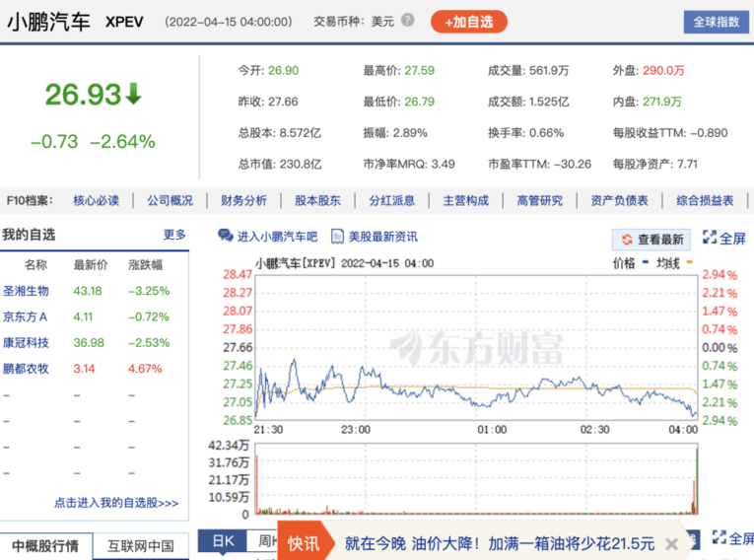
Task: Open the 财务分析 link
Action: (x=243, y=200)
